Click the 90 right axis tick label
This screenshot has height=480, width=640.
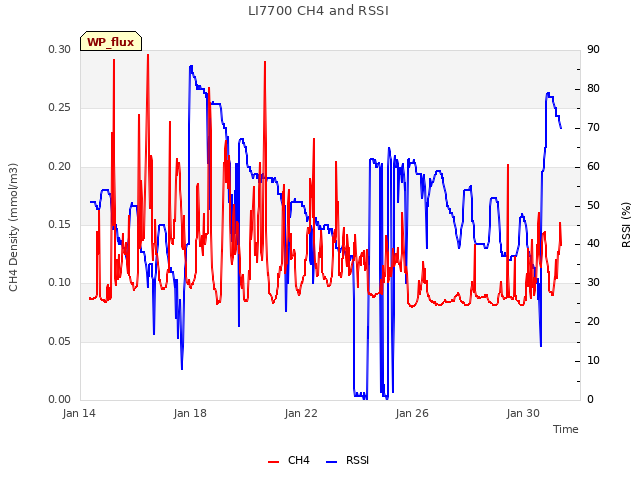pos(593,49)
